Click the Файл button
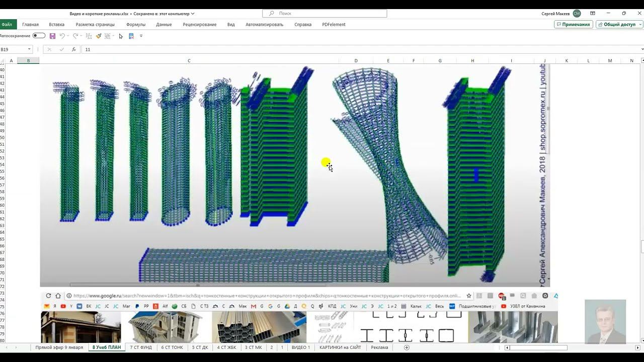 [7, 24]
